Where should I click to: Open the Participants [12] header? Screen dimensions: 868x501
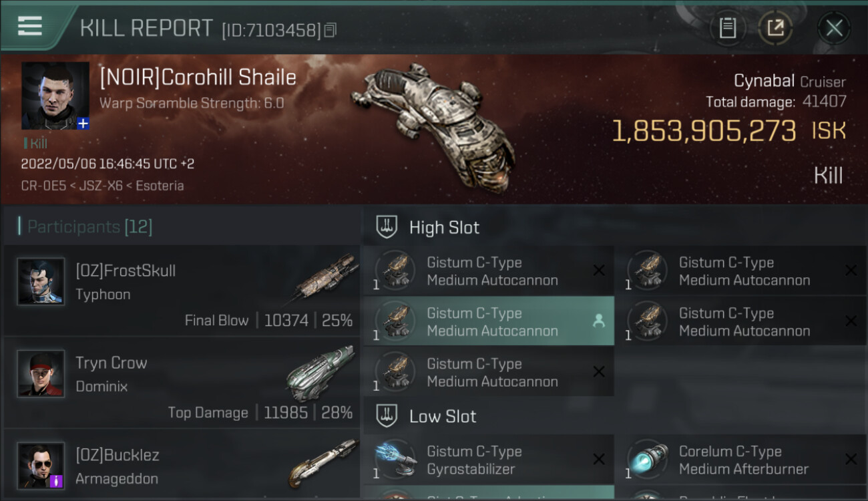click(85, 226)
